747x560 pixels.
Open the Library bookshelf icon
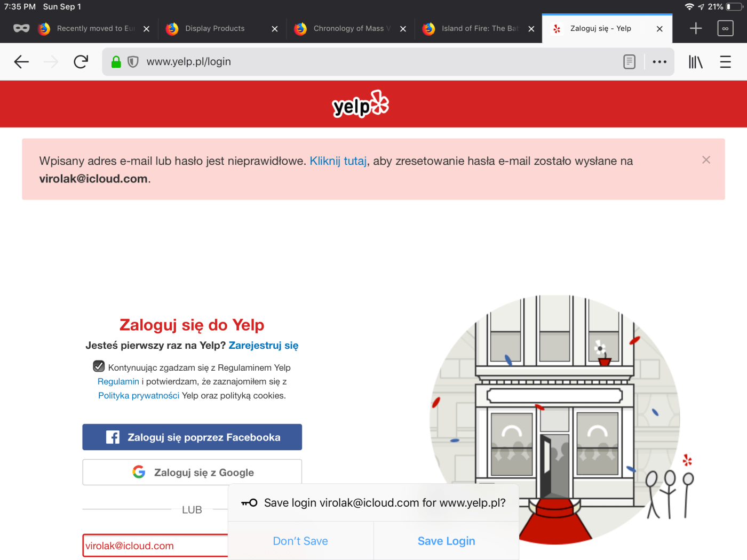click(696, 62)
